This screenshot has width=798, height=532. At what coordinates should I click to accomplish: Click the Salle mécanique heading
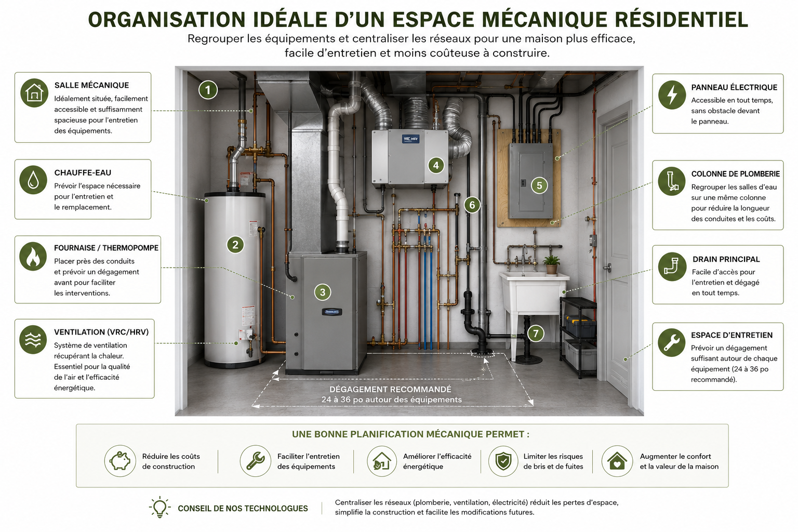pos(91,85)
